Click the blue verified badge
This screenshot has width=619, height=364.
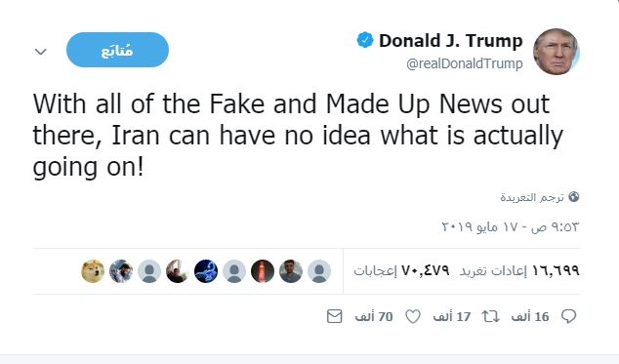365,40
